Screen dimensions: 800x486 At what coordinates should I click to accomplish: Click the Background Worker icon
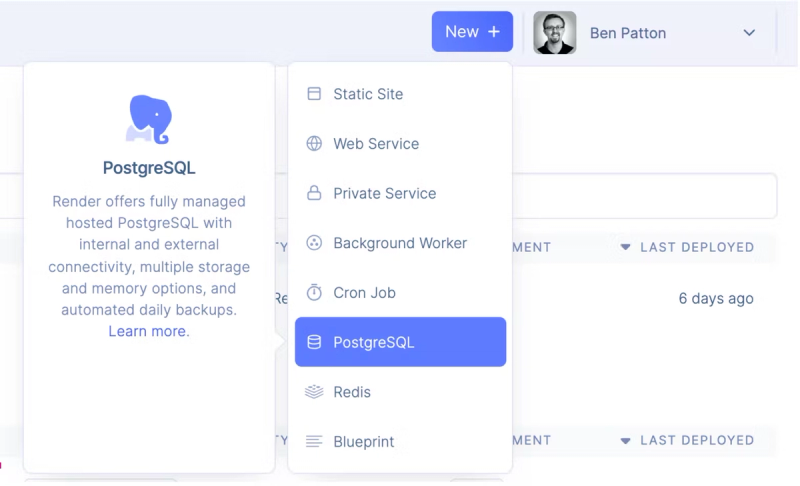314,243
